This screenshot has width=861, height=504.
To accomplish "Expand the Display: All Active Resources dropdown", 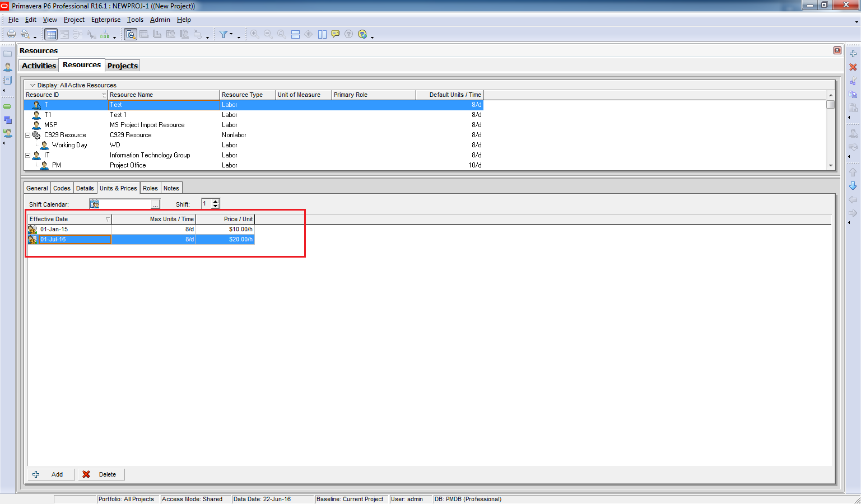I will 32,85.
